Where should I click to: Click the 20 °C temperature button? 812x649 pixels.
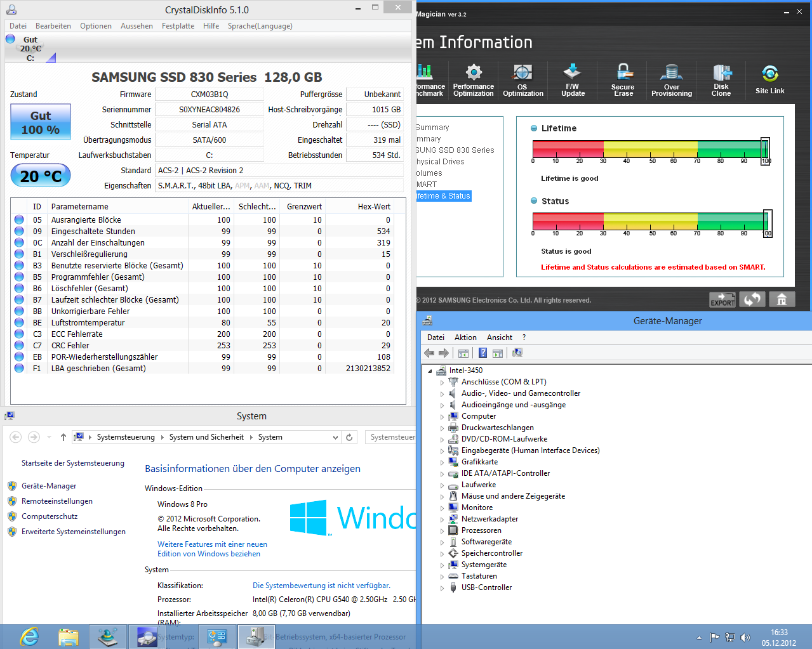(41, 176)
